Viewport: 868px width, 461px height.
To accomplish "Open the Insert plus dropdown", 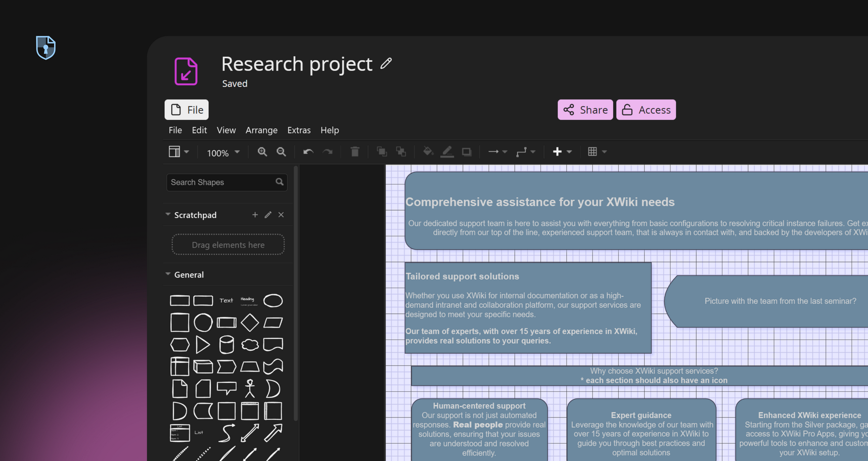I will click(x=561, y=152).
